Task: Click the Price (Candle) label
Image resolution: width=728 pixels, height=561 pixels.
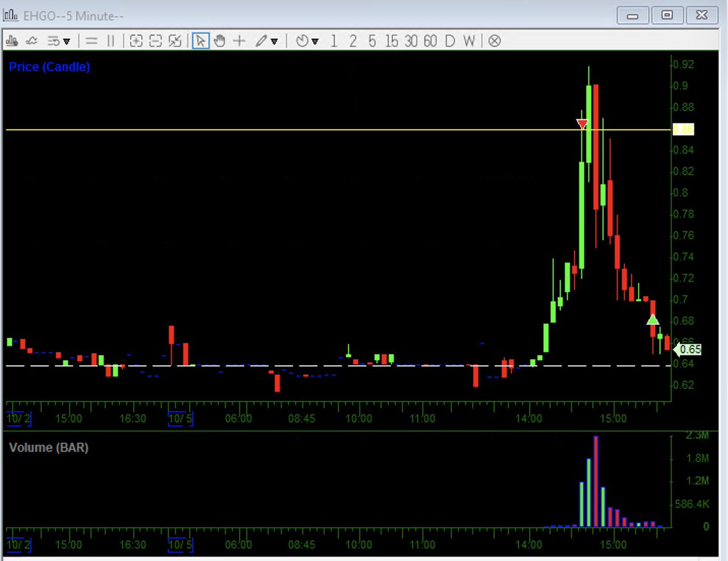Action: pos(49,67)
